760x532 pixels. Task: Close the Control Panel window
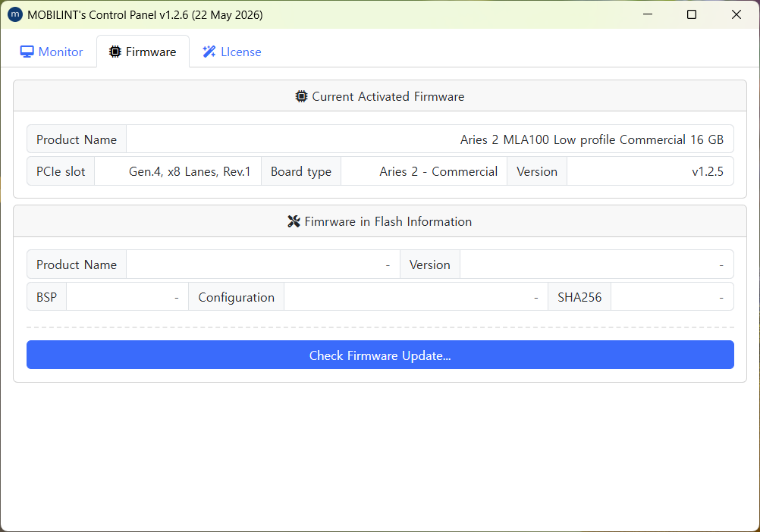[x=736, y=14]
